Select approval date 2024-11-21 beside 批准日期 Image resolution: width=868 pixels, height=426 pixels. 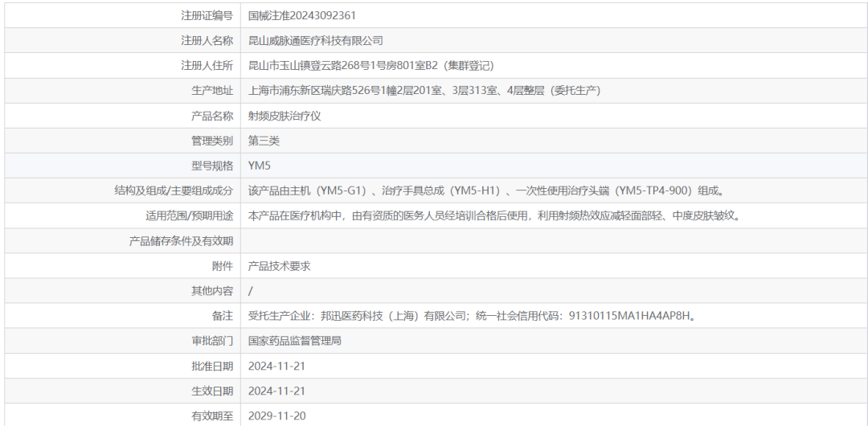[276, 367]
